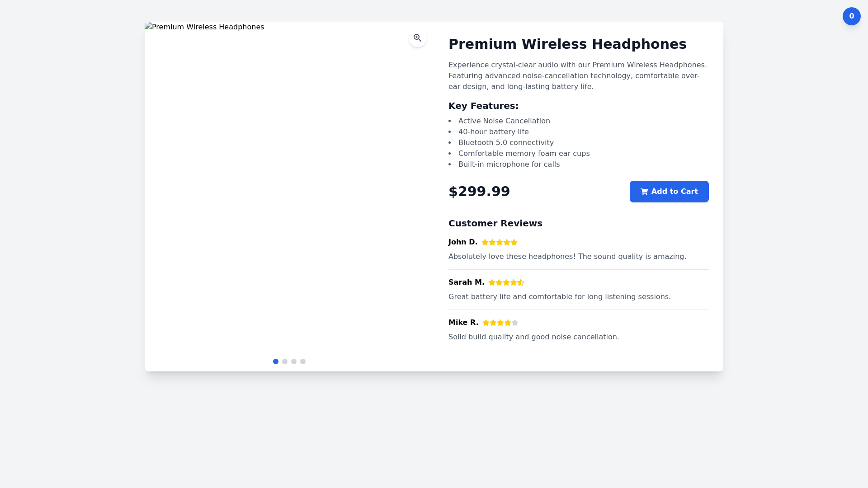Select the first active blue carousel dot
Screen dimensions: 868x488
click(x=276, y=361)
